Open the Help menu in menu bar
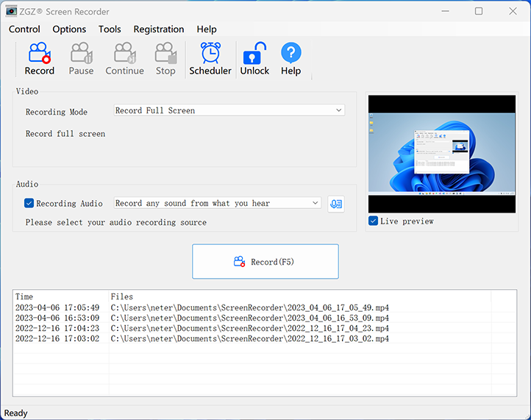 [207, 29]
